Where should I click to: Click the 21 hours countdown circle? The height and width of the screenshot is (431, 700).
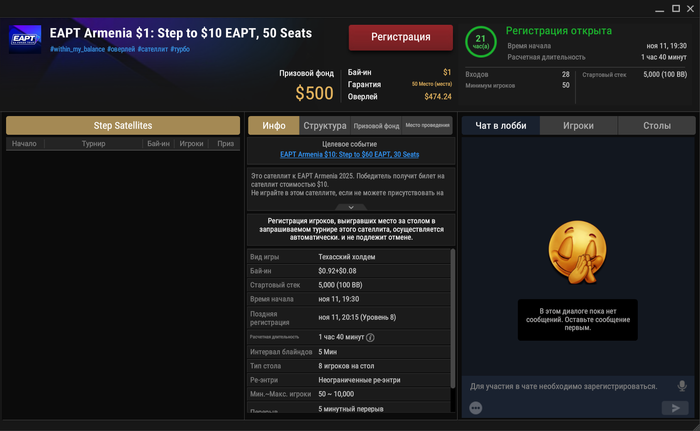pyautogui.click(x=481, y=41)
